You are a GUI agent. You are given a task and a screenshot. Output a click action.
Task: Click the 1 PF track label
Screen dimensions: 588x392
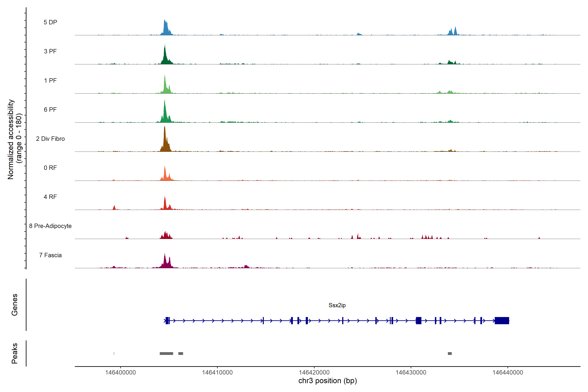(50, 81)
